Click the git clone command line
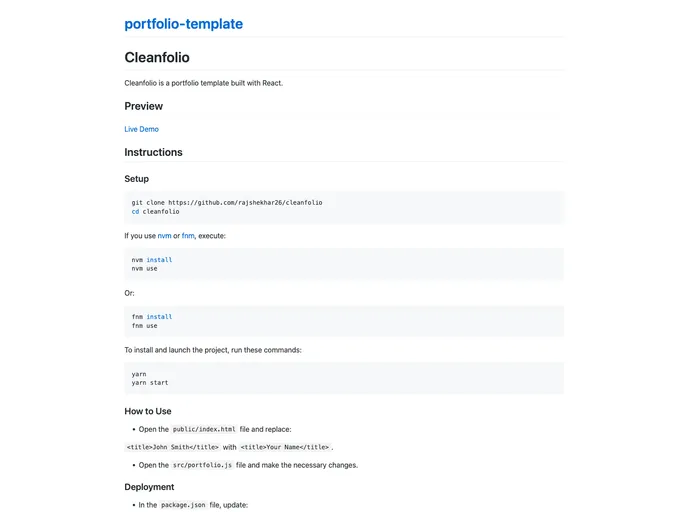Viewport: 688px width, 512px height. click(226, 202)
